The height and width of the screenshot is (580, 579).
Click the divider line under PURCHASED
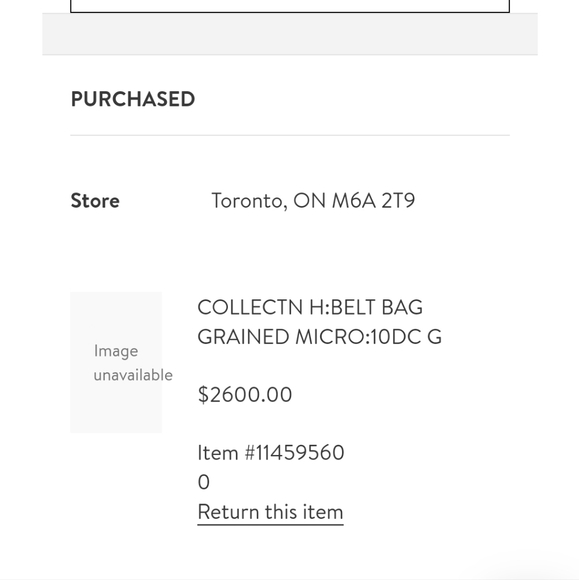pyautogui.click(x=290, y=135)
